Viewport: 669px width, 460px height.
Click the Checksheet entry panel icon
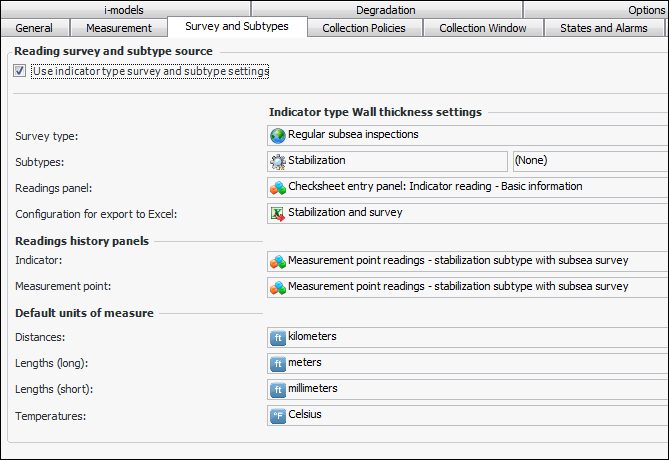tap(278, 187)
